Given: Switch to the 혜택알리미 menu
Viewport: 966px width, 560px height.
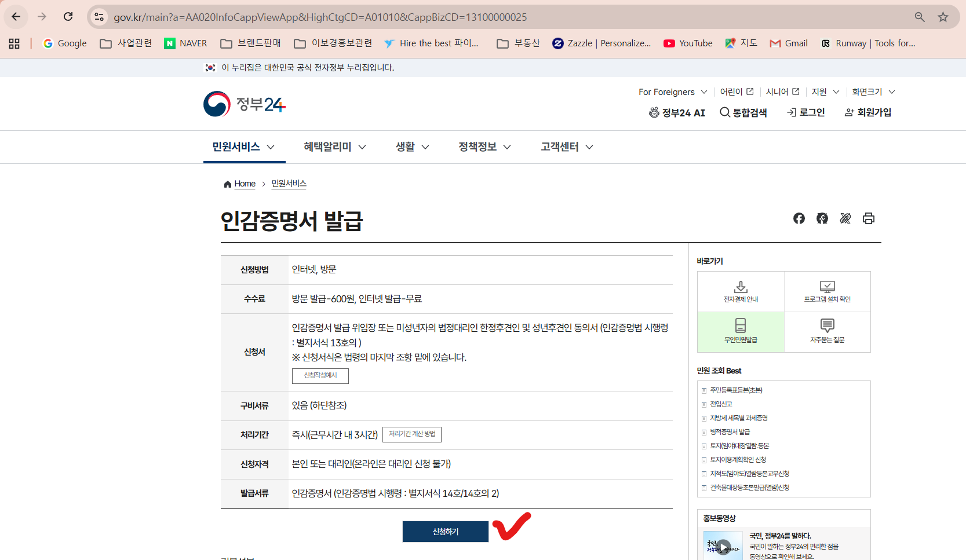Looking at the screenshot, I should pyautogui.click(x=334, y=147).
